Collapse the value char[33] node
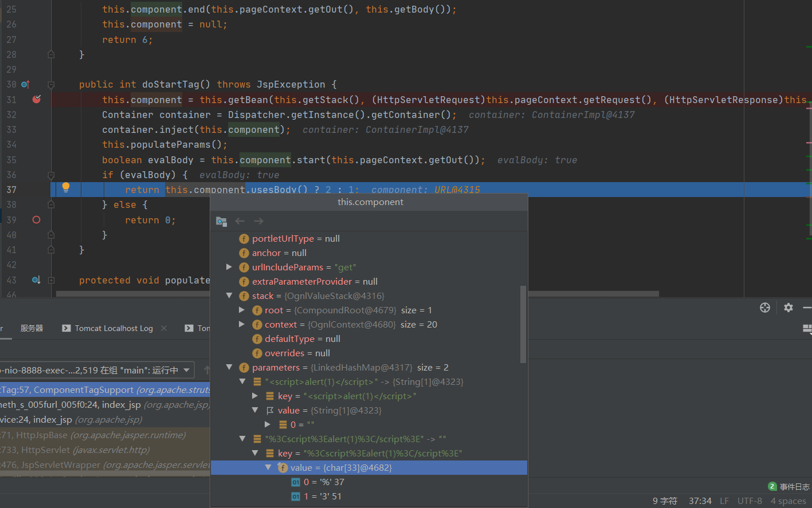 point(268,467)
